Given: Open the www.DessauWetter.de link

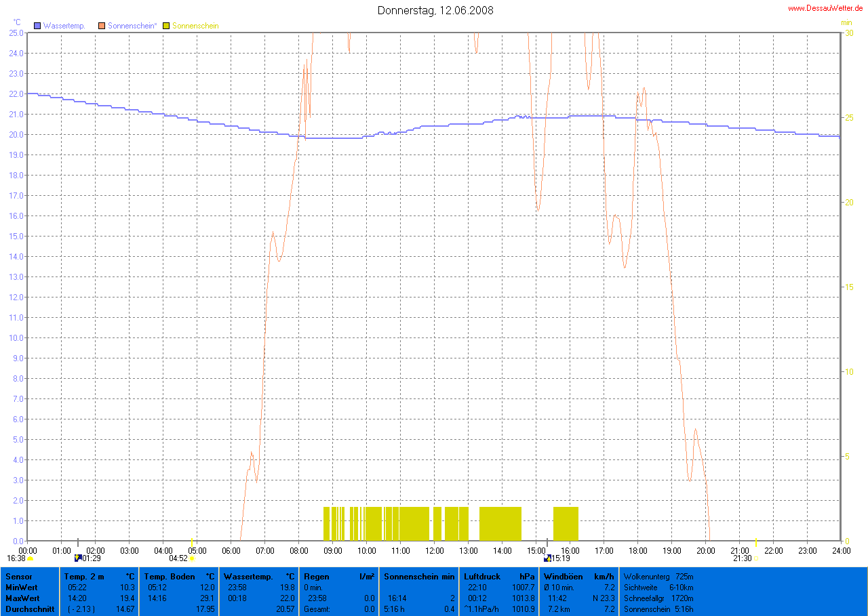Looking at the screenshot, I should pos(825,8).
